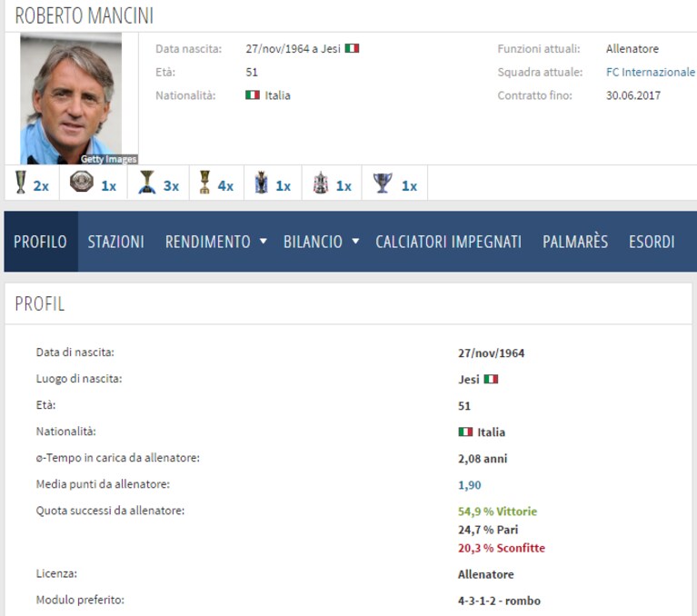Open the PALMARÈS tab
The width and height of the screenshot is (697, 616).
click(575, 242)
